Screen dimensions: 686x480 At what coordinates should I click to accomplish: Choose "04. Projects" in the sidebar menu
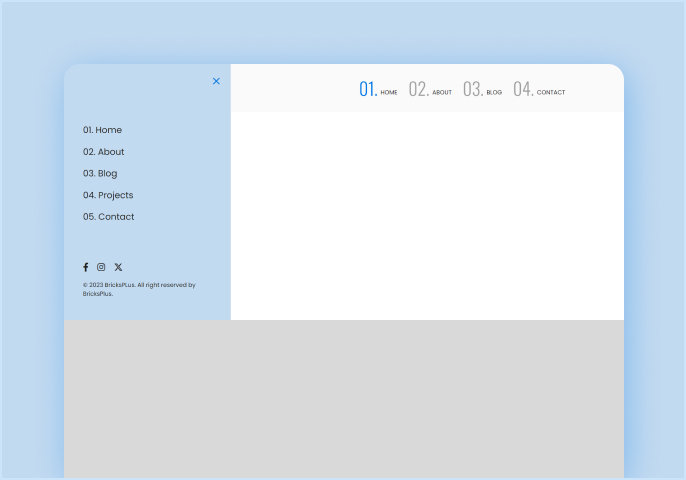point(108,195)
